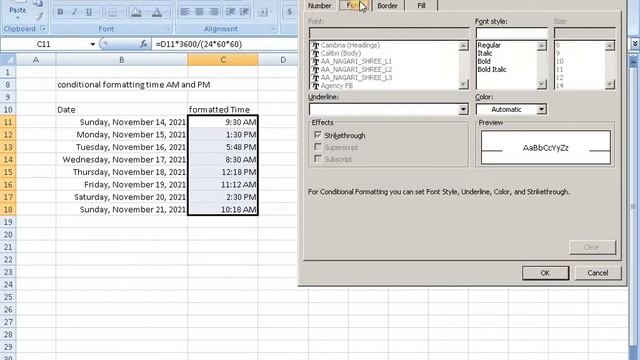Select Bold font style
The image size is (640, 360).
point(484,61)
